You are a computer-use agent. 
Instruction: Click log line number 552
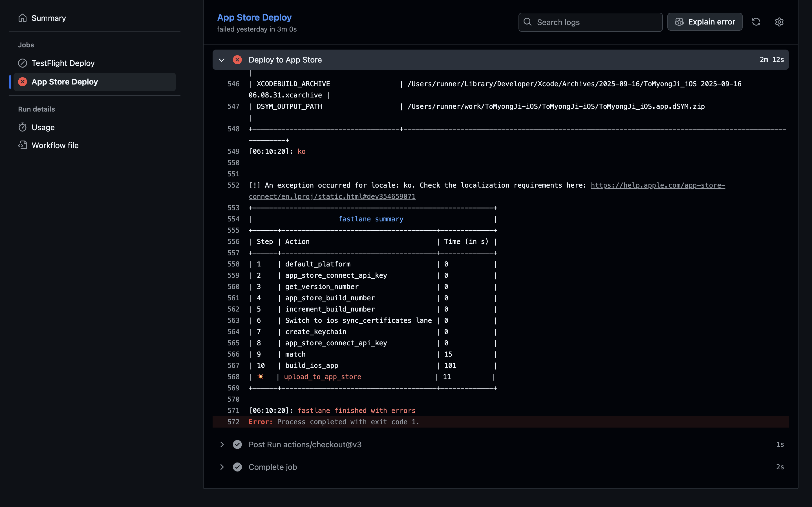(233, 185)
